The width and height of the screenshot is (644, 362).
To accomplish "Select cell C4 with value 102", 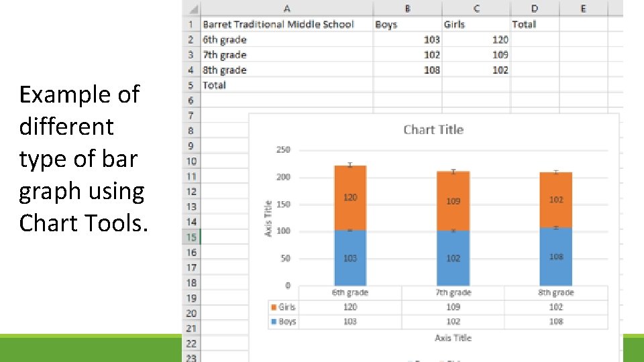I will point(476,70).
